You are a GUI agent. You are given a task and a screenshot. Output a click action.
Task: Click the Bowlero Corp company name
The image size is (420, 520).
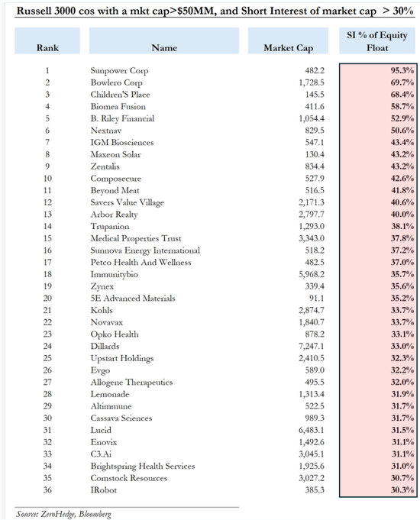tap(116, 82)
